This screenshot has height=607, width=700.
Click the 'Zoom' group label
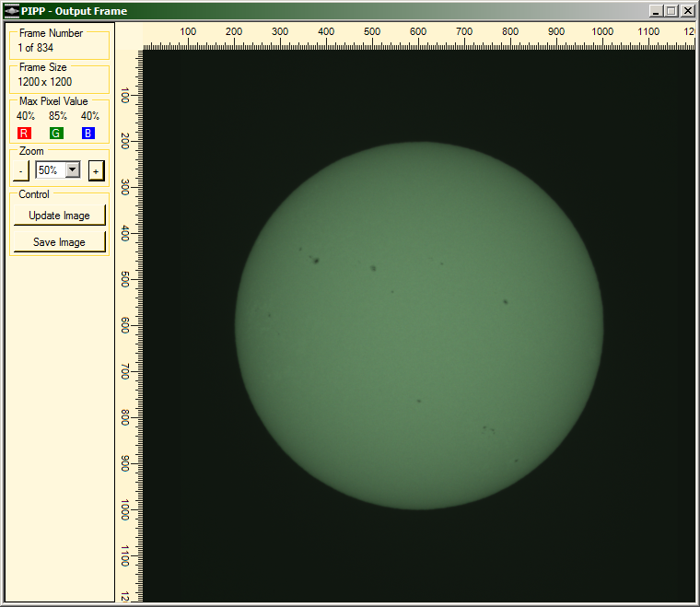tap(31, 151)
